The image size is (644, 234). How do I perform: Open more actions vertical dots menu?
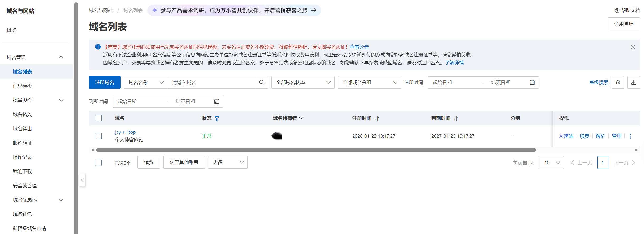click(630, 136)
